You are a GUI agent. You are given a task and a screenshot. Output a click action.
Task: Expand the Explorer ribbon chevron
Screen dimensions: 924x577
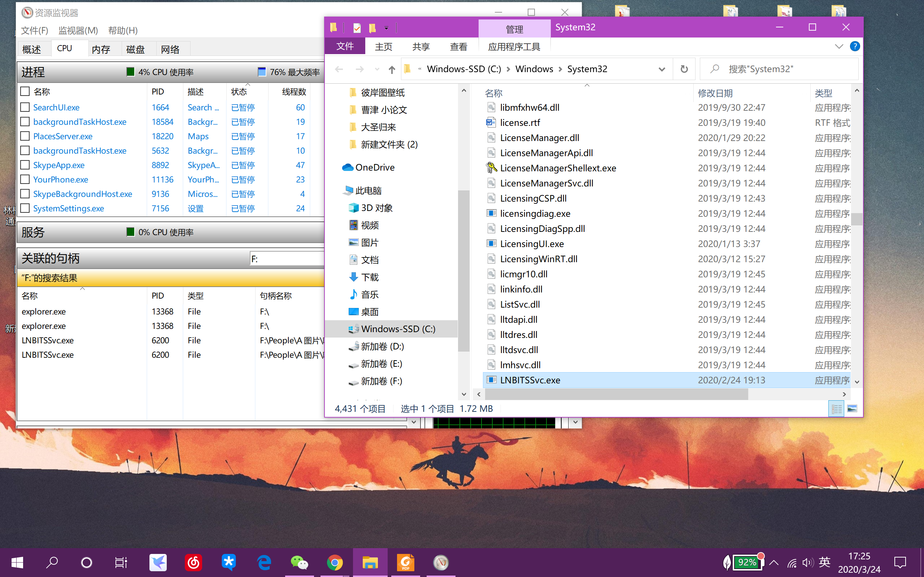(x=838, y=47)
